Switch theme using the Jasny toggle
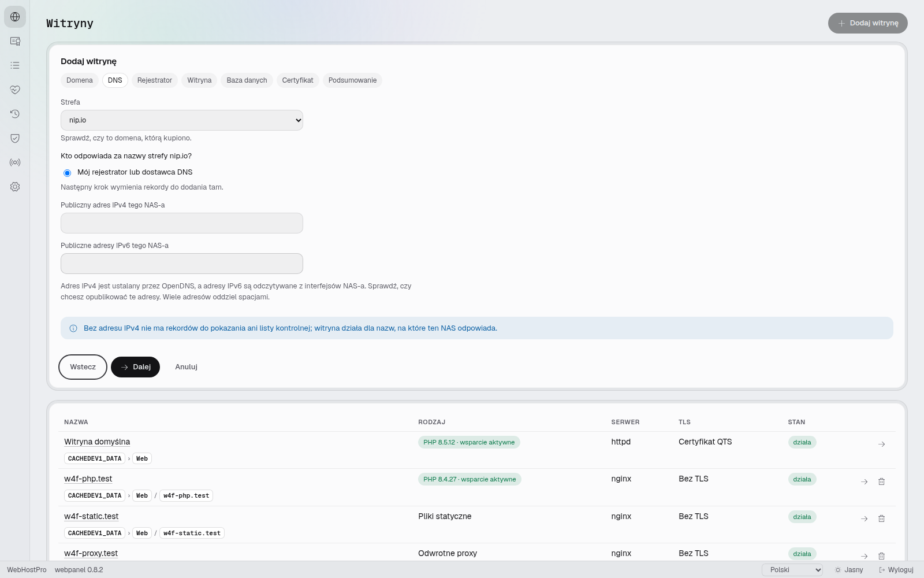 849,570
